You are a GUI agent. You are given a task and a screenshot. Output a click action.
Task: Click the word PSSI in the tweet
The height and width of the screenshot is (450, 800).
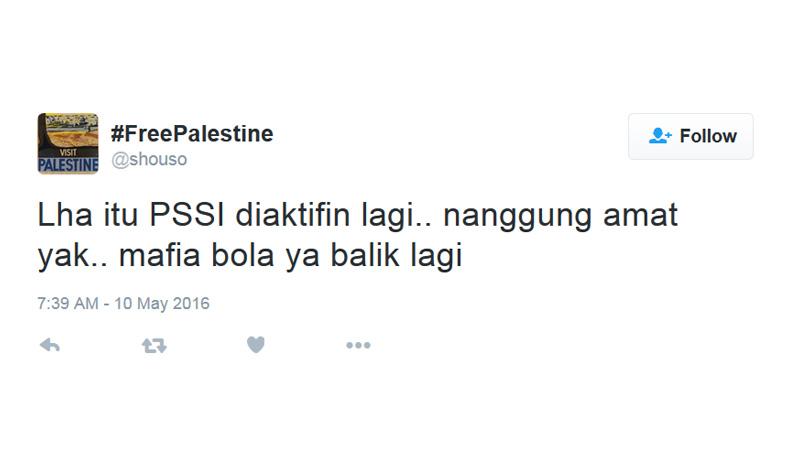[x=187, y=215]
